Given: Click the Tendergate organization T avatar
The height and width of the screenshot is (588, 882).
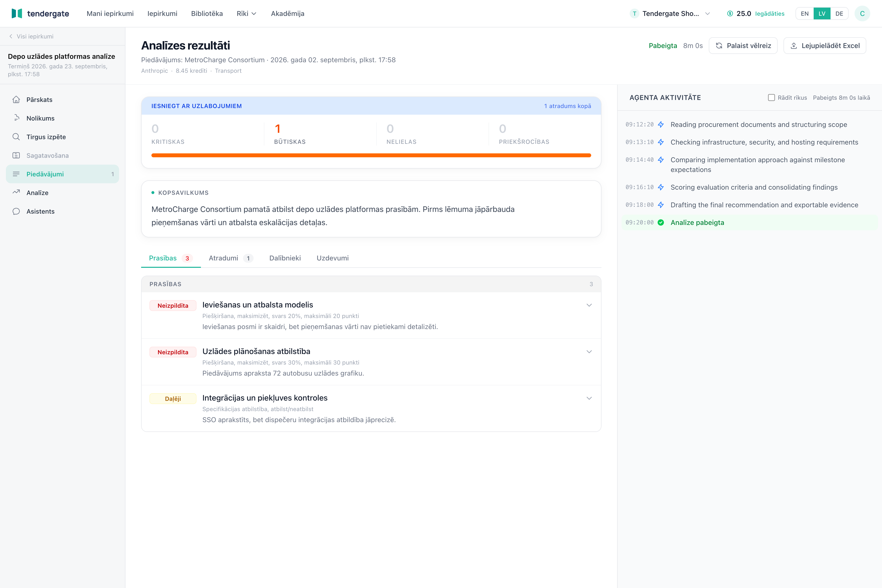Looking at the screenshot, I should point(634,13).
